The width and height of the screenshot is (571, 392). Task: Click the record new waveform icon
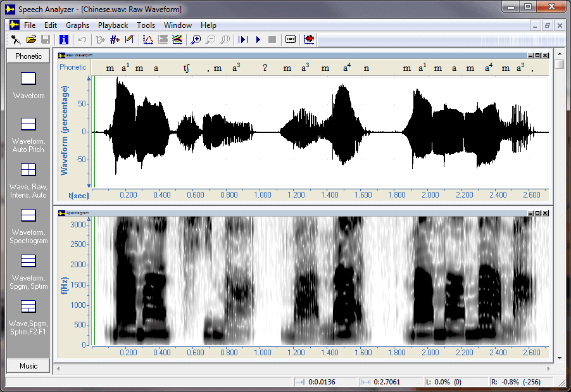point(308,39)
